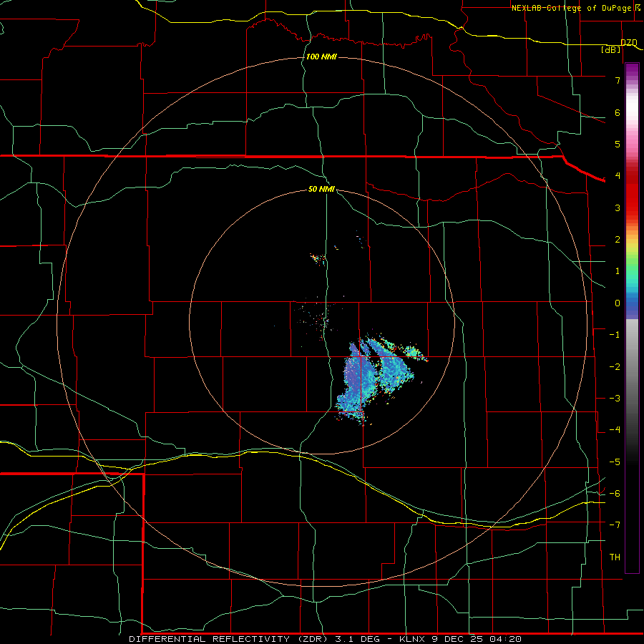Click the [dB] units label
The width and height of the screenshot is (644, 644).
[x=611, y=49]
